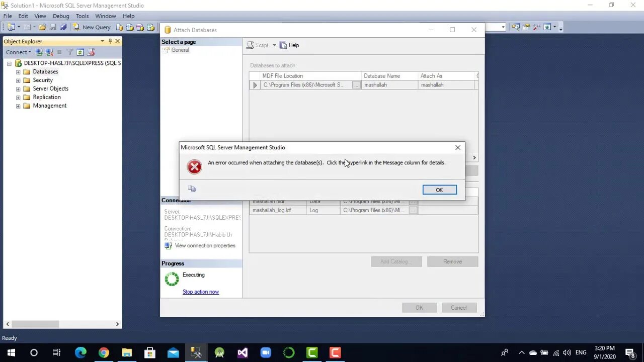Click the Save All toolbar icon
644x362 pixels.
[63, 27]
